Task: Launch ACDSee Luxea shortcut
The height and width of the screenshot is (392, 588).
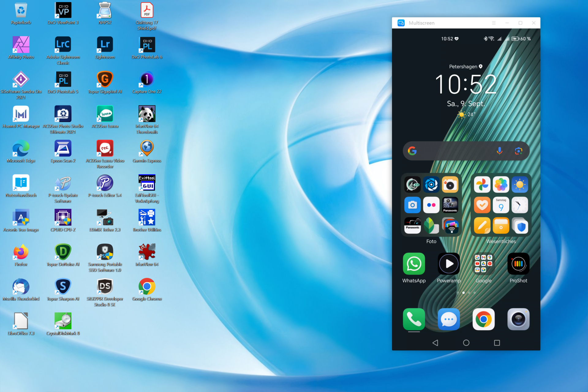Action: tap(105, 114)
